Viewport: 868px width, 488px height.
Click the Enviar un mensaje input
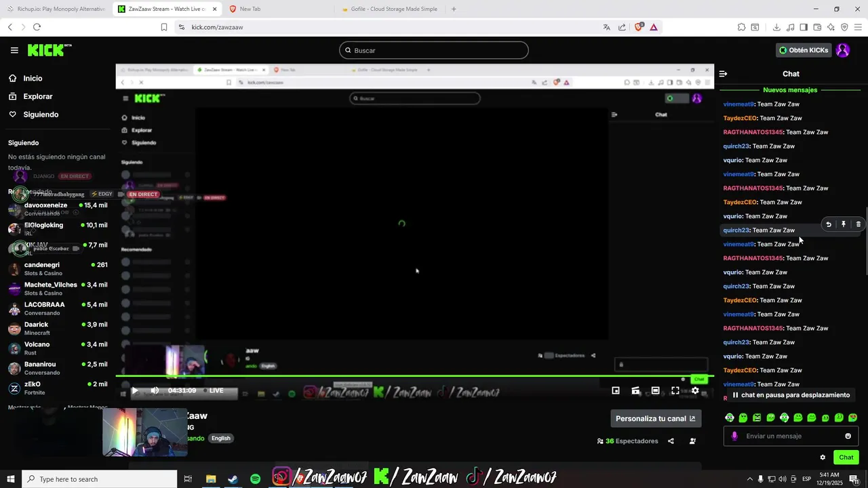pos(791,436)
